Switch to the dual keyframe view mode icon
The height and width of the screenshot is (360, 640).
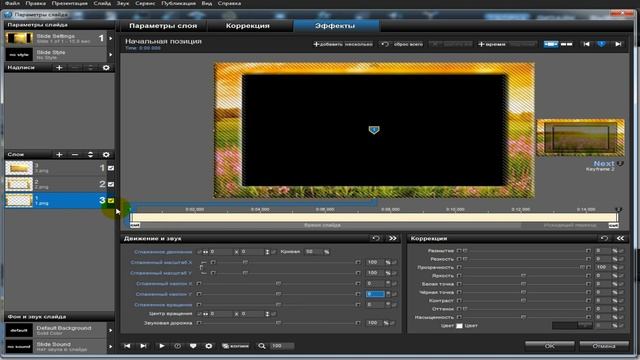(x=567, y=44)
